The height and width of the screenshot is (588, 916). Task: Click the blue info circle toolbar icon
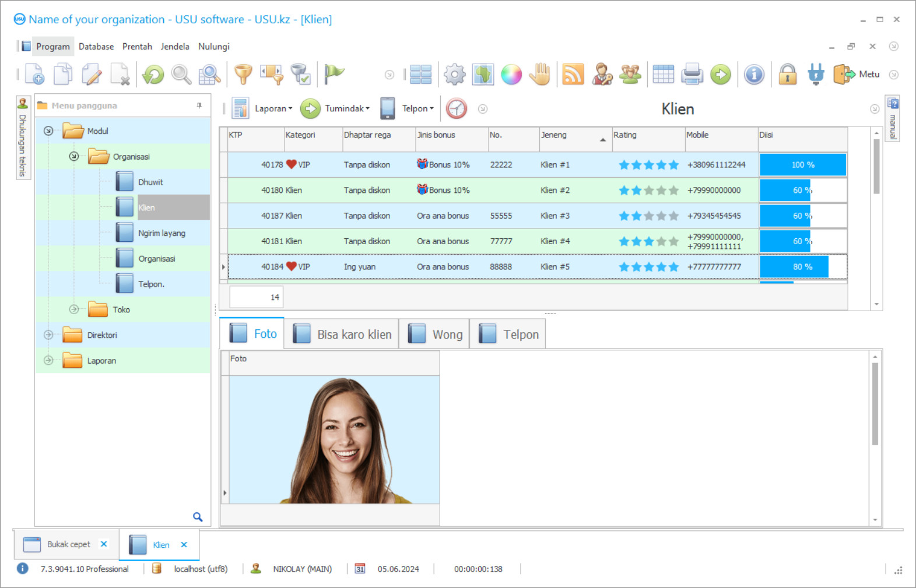coord(754,75)
